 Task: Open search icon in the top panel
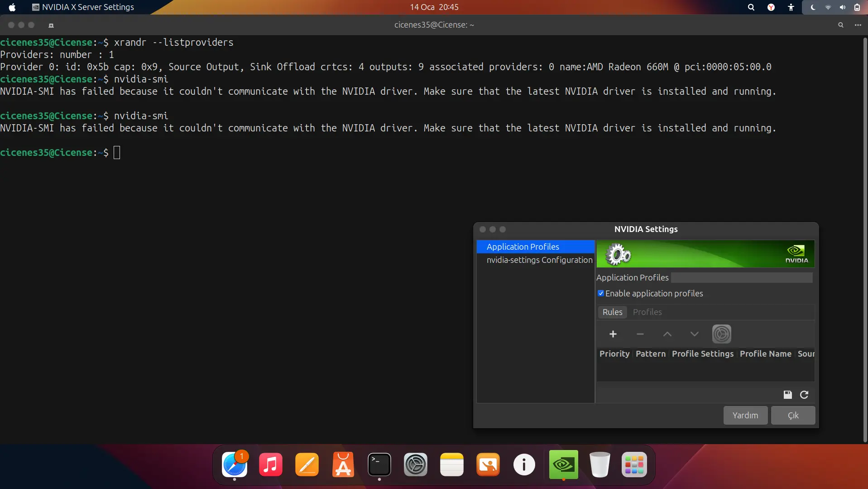[751, 7]
